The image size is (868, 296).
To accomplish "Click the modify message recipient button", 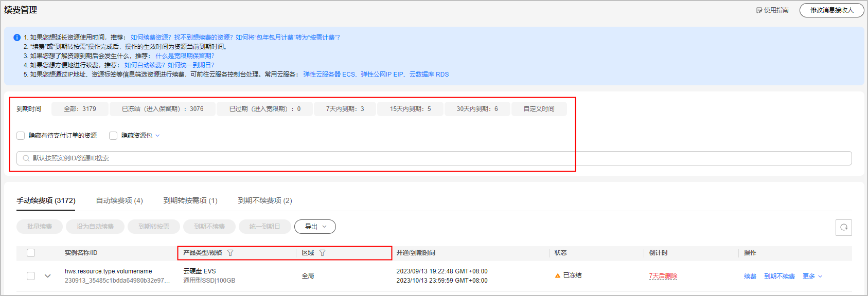I will pos(831,10).
